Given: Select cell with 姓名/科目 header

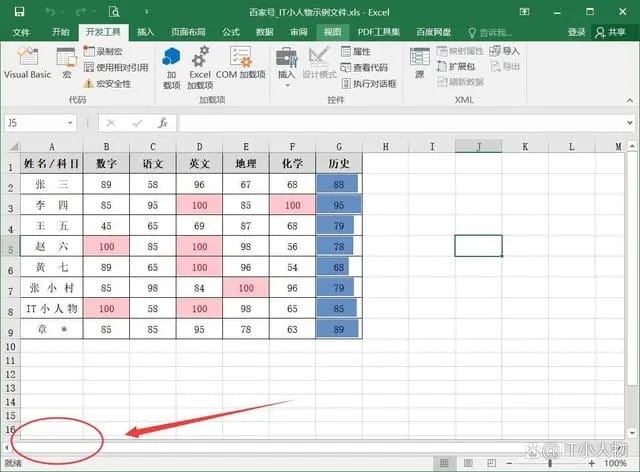Looking at the screenshot, I should coord(51,163).
